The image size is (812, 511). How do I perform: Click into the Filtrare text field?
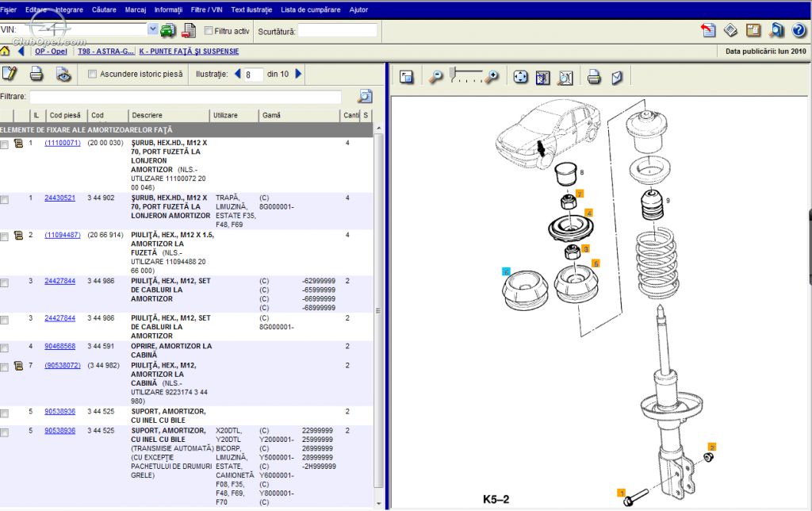(186, 97)
